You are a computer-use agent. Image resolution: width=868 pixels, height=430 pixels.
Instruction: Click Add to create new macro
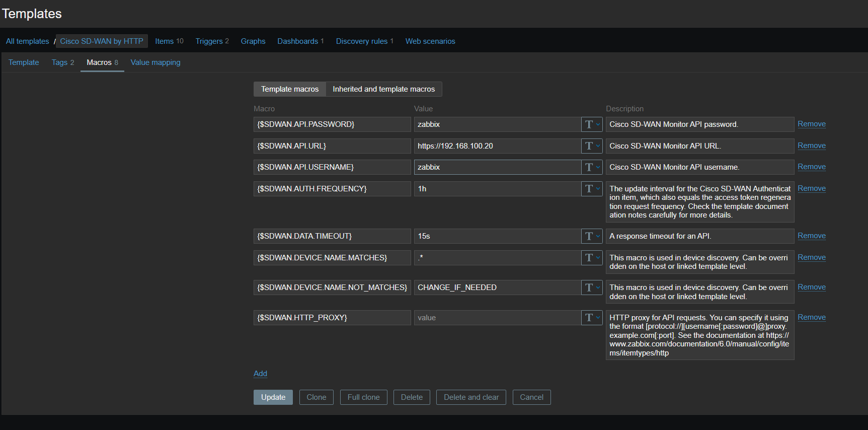coord(260,374)
